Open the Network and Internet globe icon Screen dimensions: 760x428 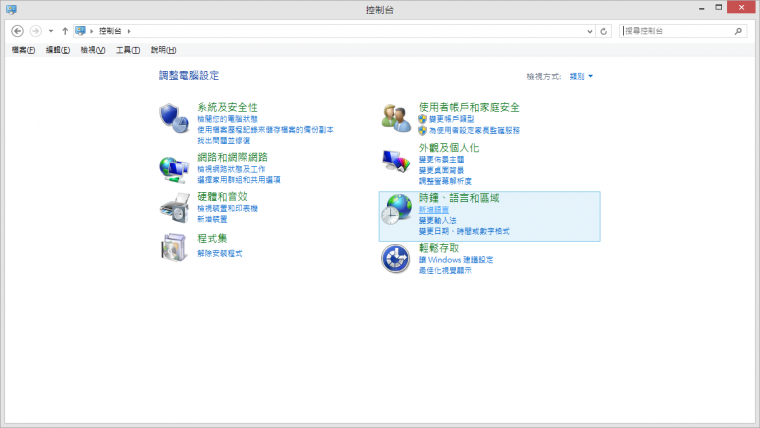tap(174, 170)
